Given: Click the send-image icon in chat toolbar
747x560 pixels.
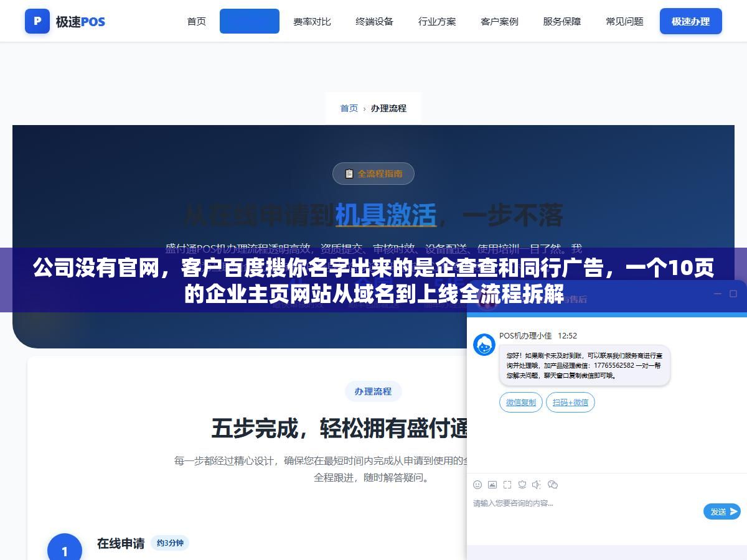Looking at the screenshot, I should (x=492, y=485).
